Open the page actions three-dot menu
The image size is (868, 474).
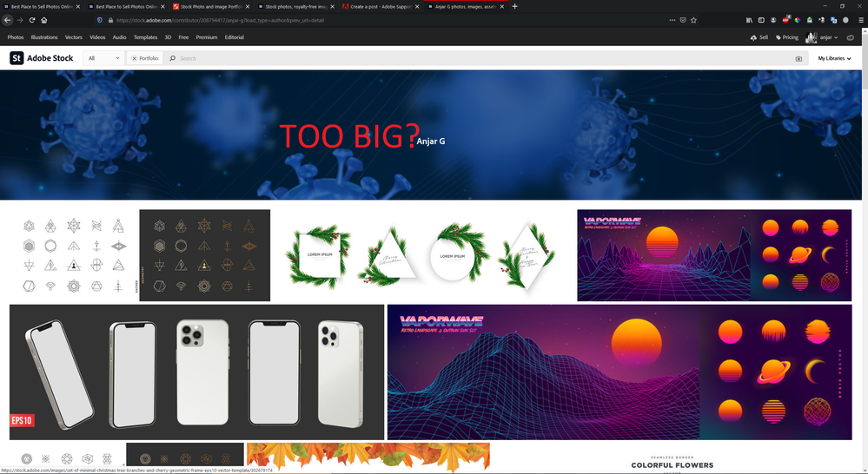click(x=672, y=20)
